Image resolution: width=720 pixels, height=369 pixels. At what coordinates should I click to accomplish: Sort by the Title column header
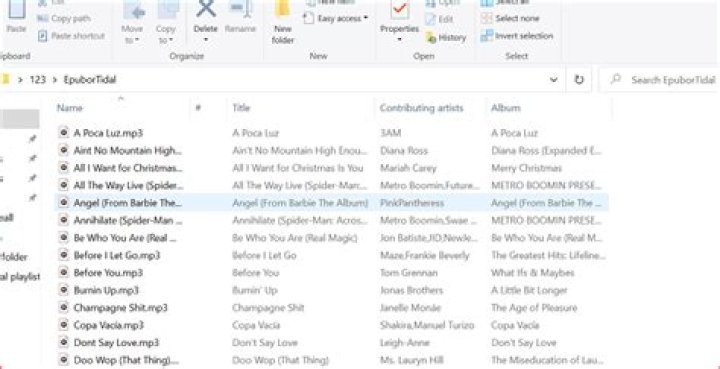click(x=241, y=108)
